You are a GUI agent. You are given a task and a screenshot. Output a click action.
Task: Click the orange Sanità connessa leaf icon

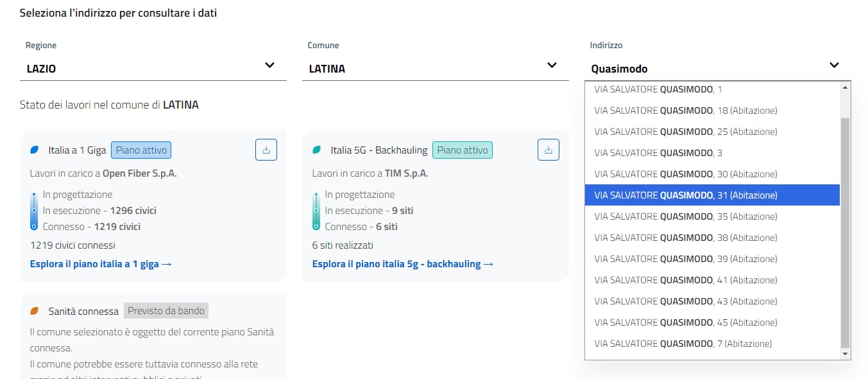pos(35,311)
